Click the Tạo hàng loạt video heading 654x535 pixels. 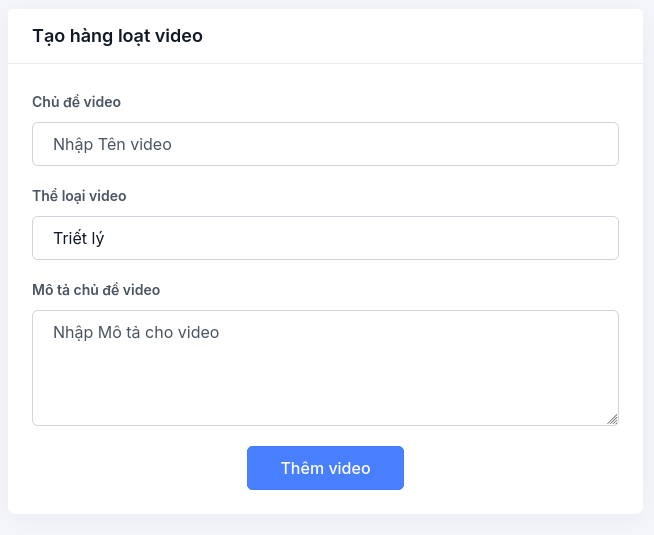[x=117, y=36]
